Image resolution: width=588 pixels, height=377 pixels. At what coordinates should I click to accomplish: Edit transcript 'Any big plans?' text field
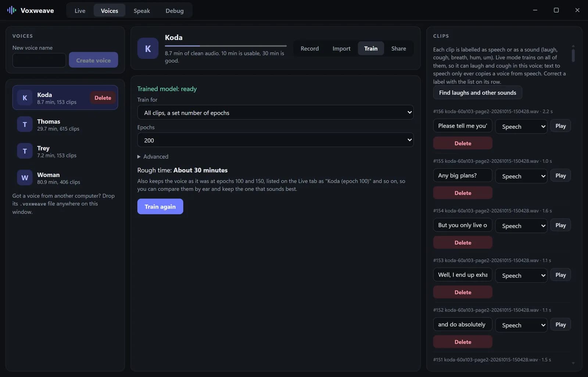463,175
